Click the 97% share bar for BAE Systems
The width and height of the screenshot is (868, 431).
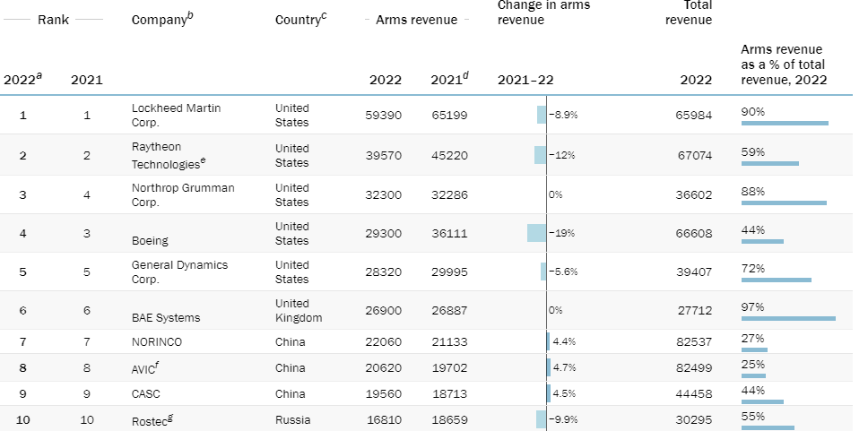click(788, 318)
